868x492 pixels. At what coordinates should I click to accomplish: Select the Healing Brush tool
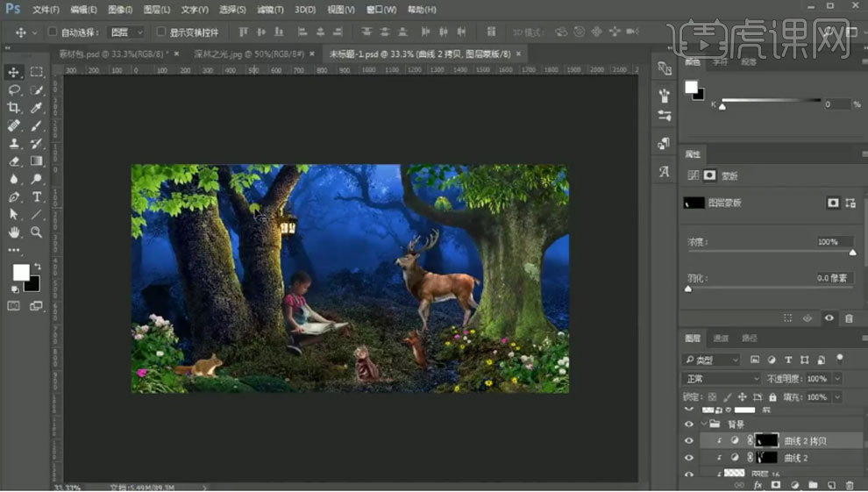(14, 125)
